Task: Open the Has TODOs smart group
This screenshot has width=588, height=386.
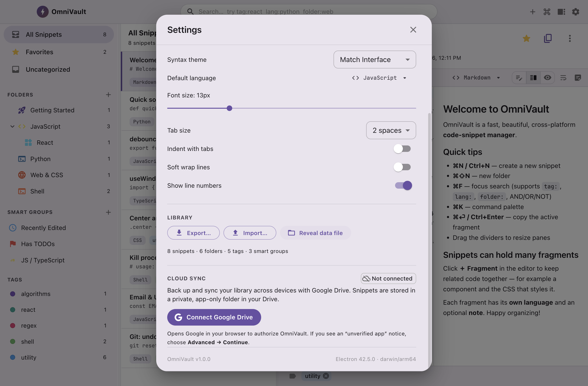Action: pos(59,244)
